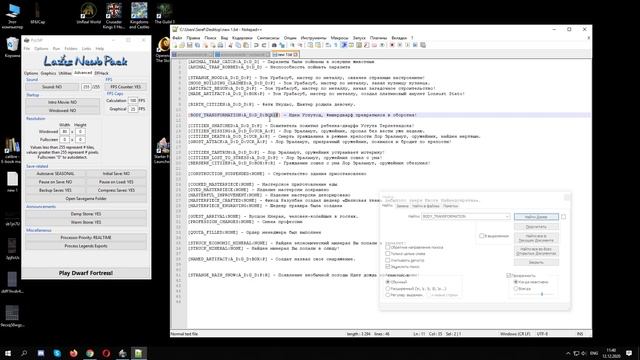Expand the Find what combo box dropdown
640x360 pixels.
click(x=507, y=216)
